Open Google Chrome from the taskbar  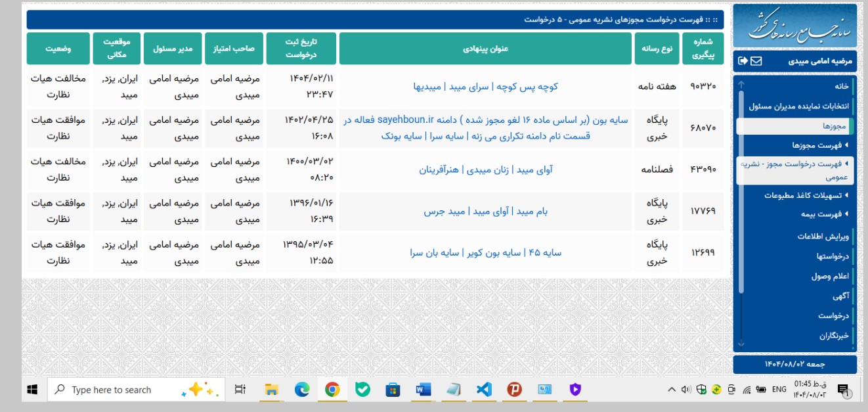[332, 390]
